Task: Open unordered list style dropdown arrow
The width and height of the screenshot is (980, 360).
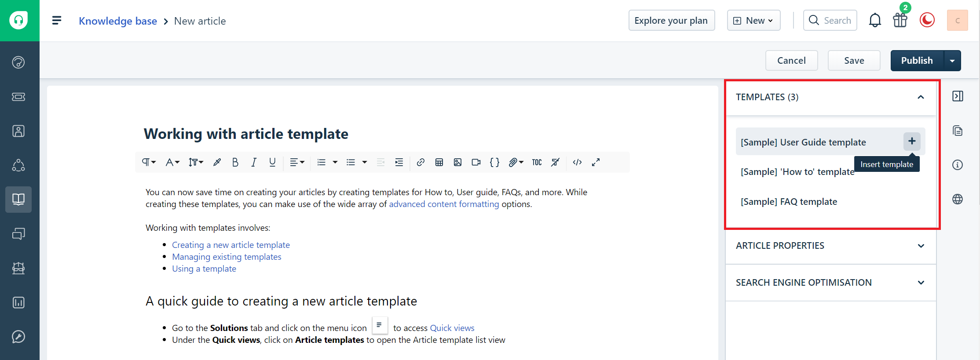Action: 365,162
